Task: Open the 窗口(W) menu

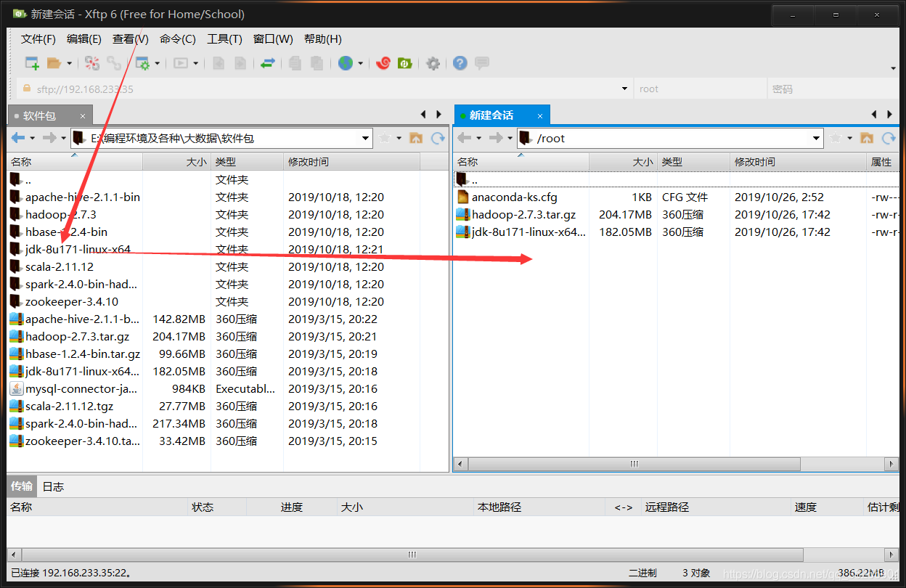Action: pos(273,39)
